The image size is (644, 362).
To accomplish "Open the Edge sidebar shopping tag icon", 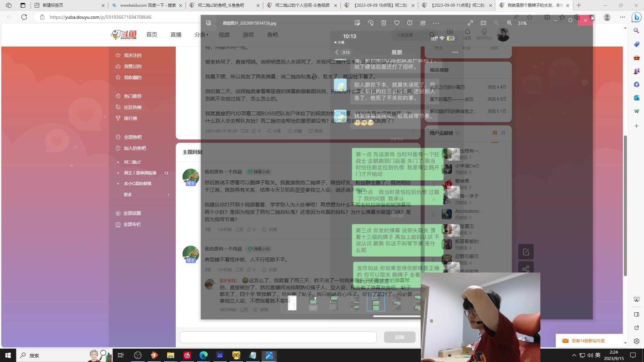I will (636, 44).
